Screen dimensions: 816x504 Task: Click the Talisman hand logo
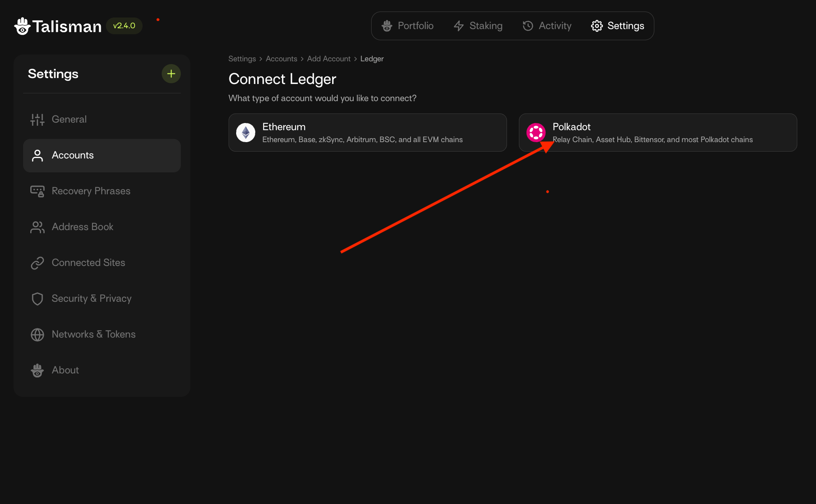pos(22,26)
